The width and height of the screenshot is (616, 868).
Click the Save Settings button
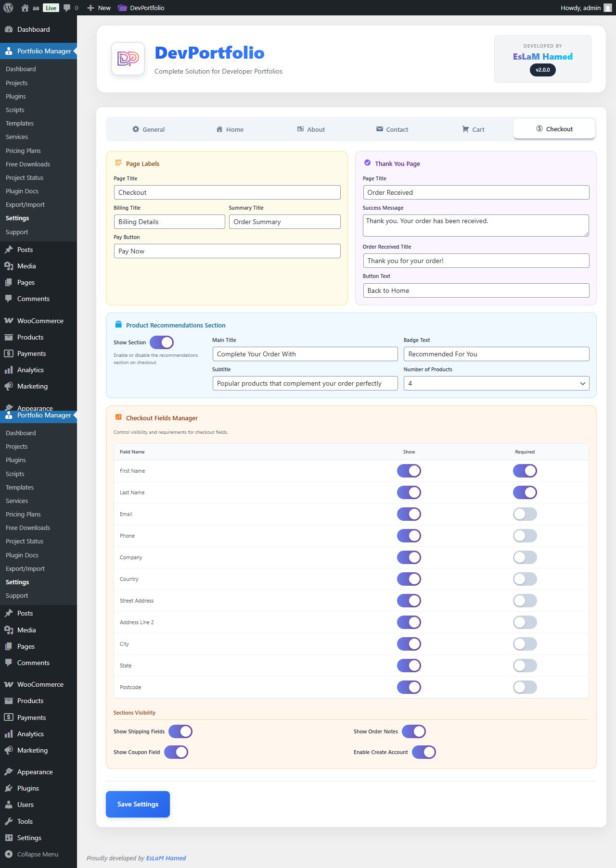pyautogui.click(x=138, y=804)
